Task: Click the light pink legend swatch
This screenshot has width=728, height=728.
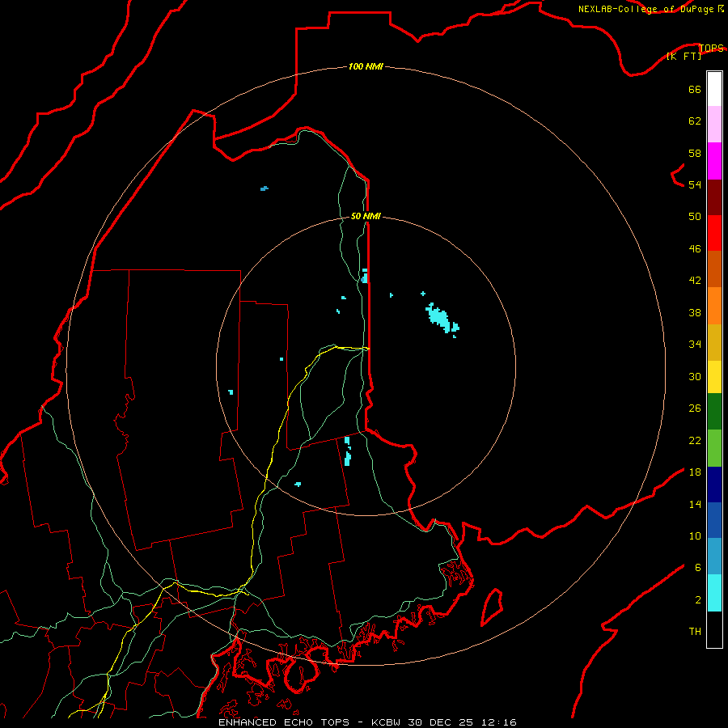Action: click(x=714, y=125)
